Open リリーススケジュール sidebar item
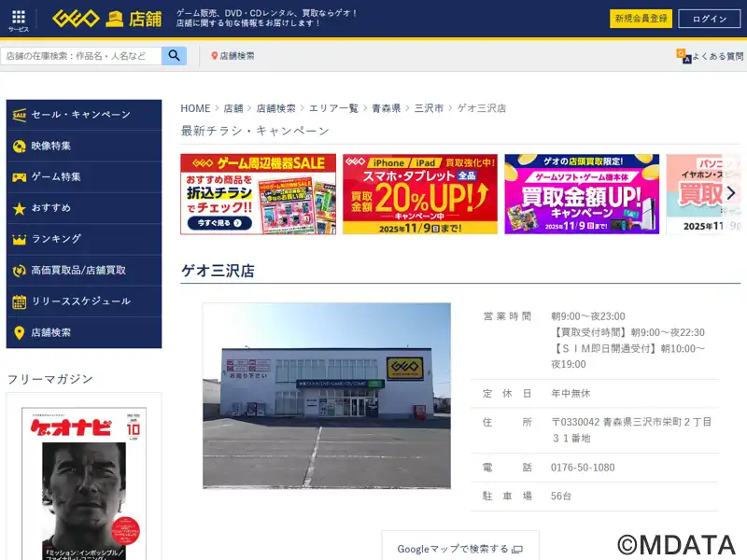This screenshot has width=747, height=560. pos(84,301)
